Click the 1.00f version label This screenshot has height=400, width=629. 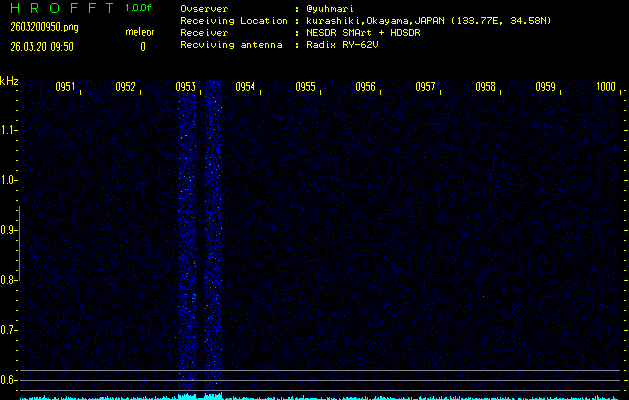(x=139, y=8)
